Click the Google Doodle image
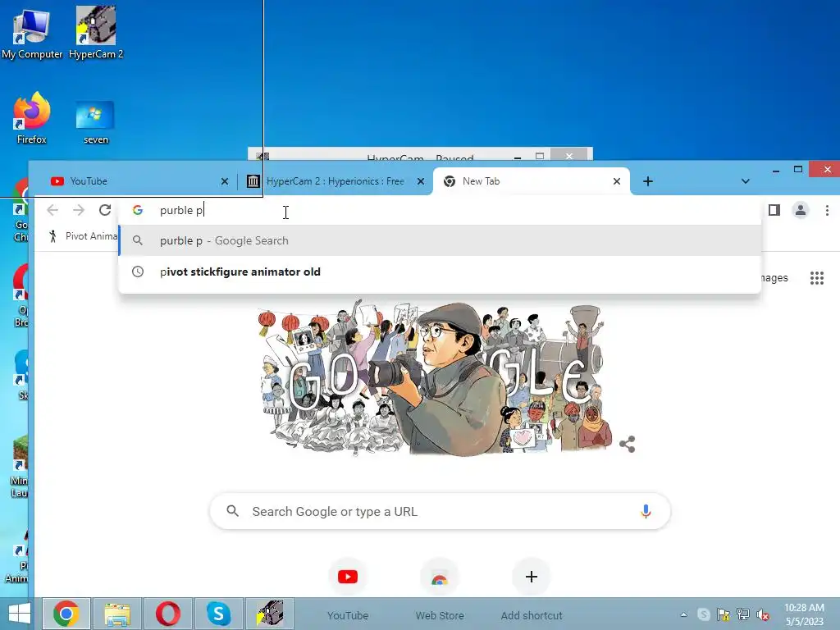Image resolution: width=840 pixels, height=630 pixels. [x=435, y=377]
